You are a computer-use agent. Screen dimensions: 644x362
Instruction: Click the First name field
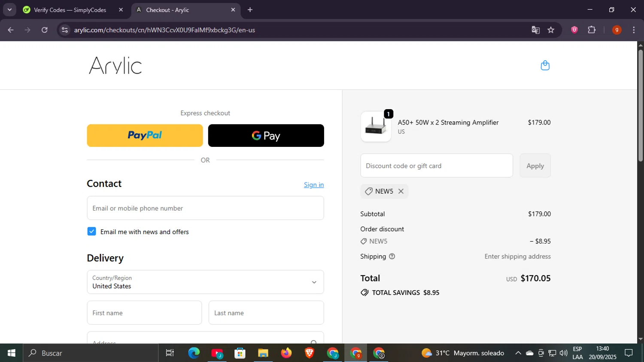click(144, 313)
